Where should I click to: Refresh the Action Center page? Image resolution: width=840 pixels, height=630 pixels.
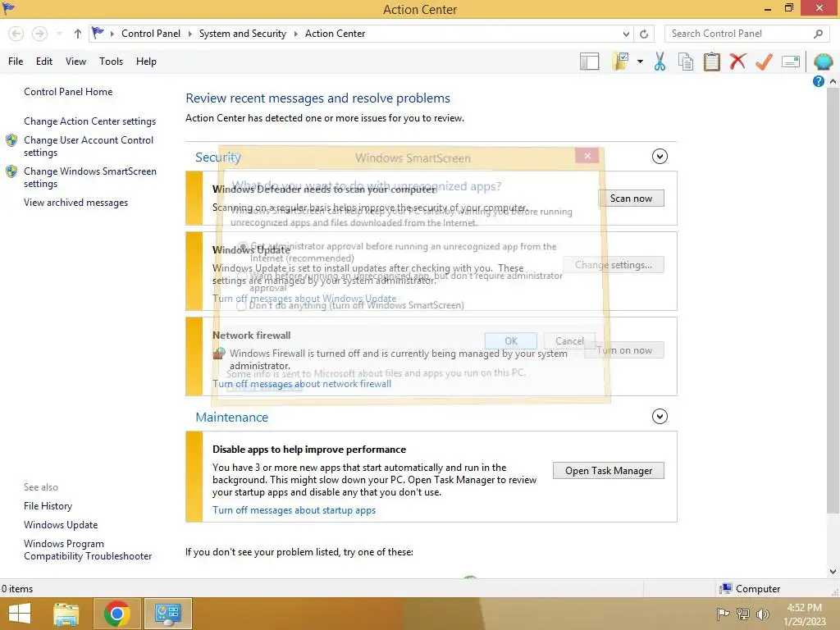(644, 34)
